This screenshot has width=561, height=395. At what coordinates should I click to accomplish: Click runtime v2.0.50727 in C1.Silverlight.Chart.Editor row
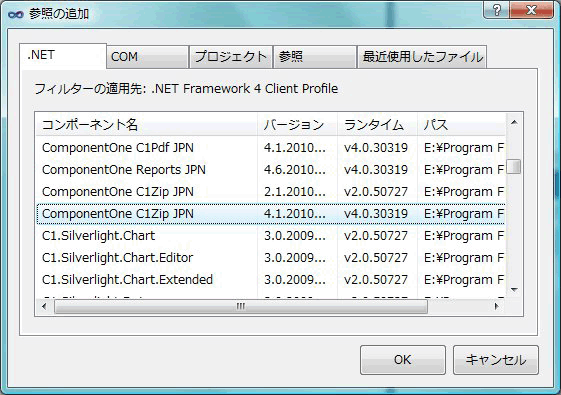pos(376,258)
